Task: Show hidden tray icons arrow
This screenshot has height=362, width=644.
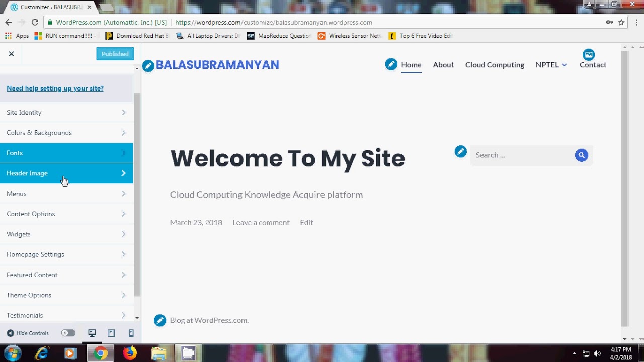Action: 574,353
